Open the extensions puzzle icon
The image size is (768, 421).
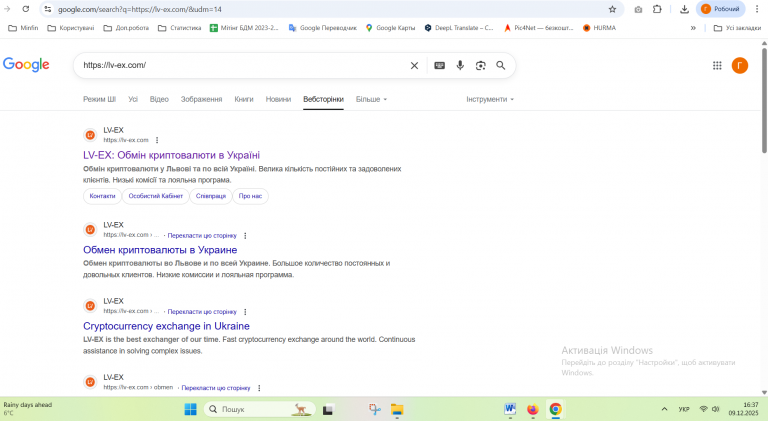point(657,9)
